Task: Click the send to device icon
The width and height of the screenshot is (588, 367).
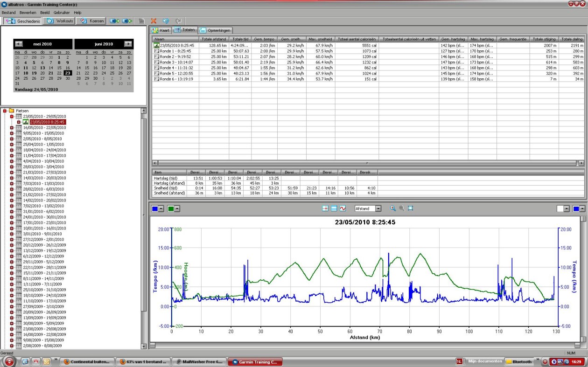Action: pyautogui.click(x=115, y=21)
